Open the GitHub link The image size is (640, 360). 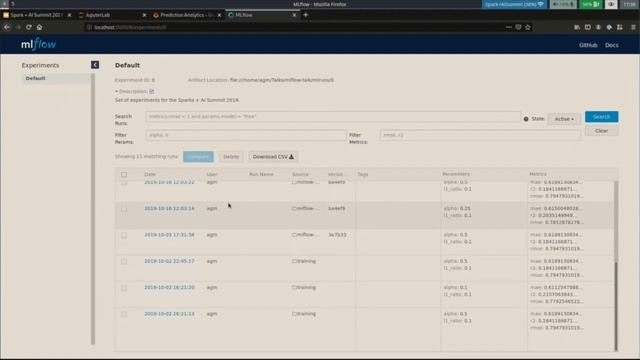tap(588, 45)
